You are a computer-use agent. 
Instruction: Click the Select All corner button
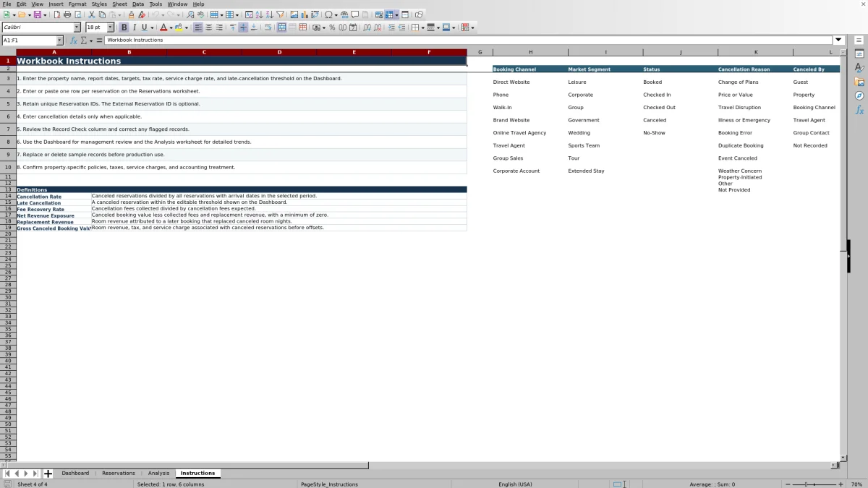[8, 52]
